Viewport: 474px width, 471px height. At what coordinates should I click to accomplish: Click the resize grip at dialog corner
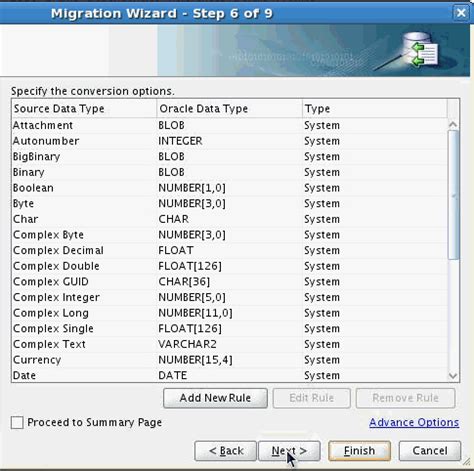466,461
